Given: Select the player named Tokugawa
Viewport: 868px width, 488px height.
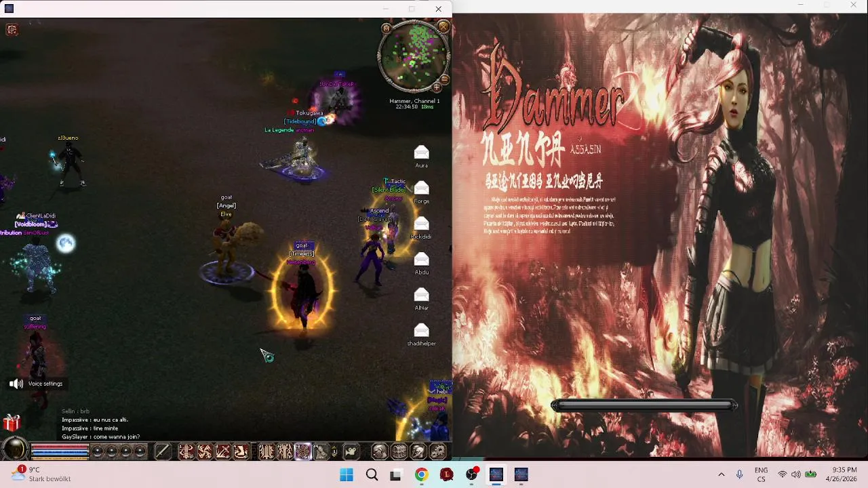Looking at the screenshot, I should point(309,113).
